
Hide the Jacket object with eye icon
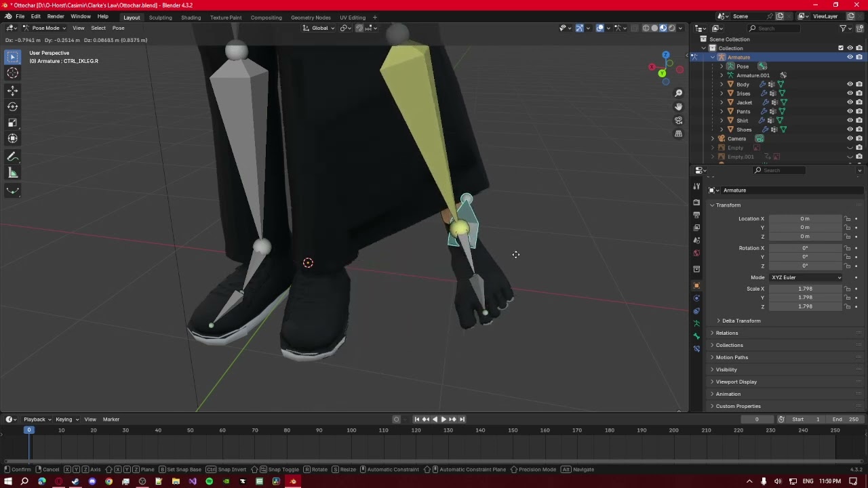(850, 102)
